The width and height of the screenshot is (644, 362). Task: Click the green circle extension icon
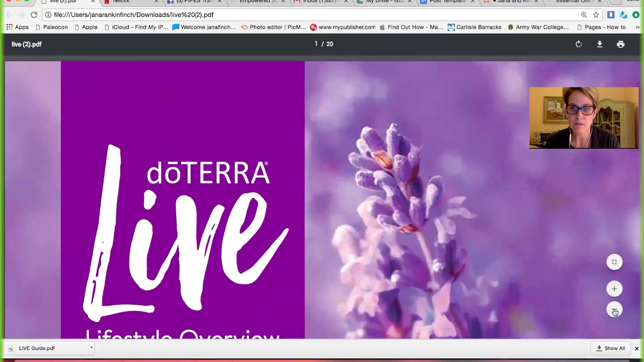636,15
